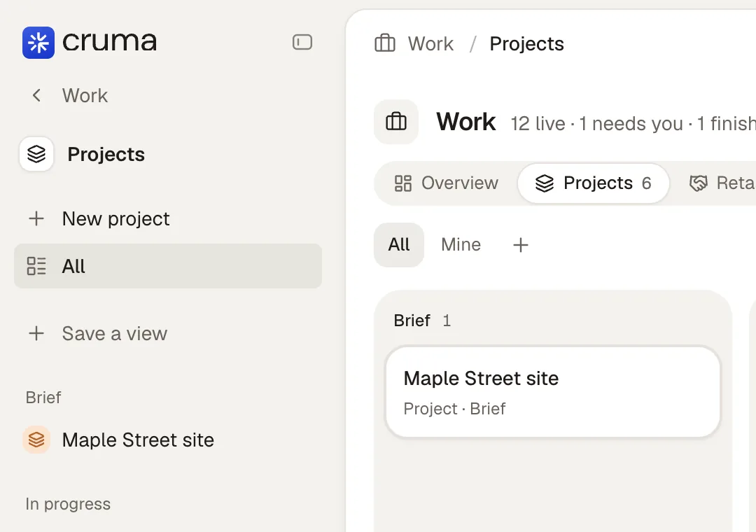Click the Projects stack icon in sidebar
Viewport: 756px width, 532px height.
click(x=36, y=154)
